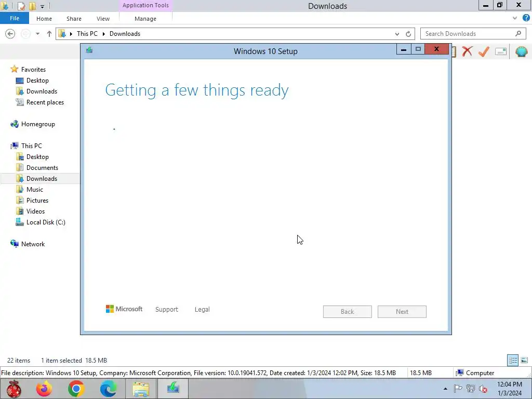Viewport: 532px width, 399px height.
Task: Select This PC in navigation pane
Action: coord(31,146)
